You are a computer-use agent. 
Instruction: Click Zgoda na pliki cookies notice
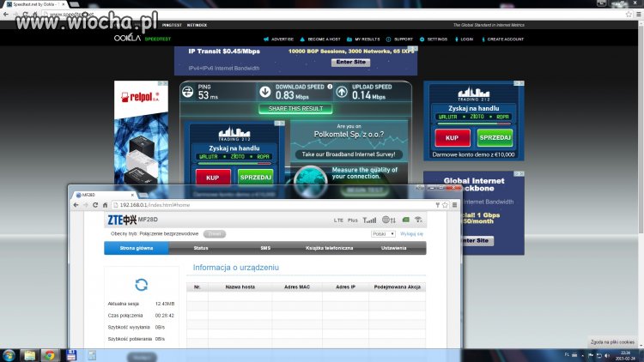[612, 342]
